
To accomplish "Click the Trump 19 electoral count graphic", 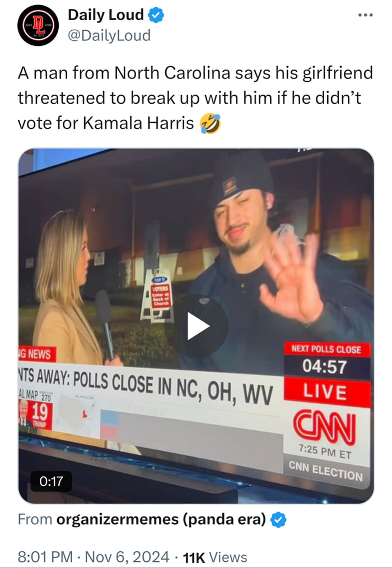I will point(35,415).
